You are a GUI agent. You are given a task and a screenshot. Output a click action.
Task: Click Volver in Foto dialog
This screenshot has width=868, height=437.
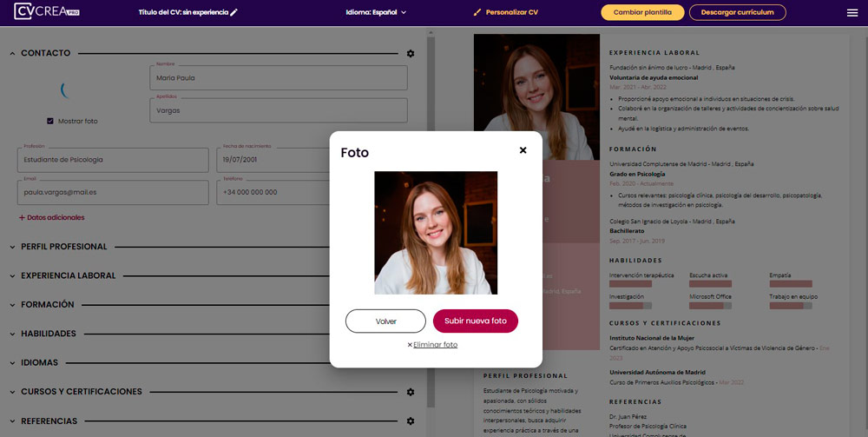click(x=386, y=321)
